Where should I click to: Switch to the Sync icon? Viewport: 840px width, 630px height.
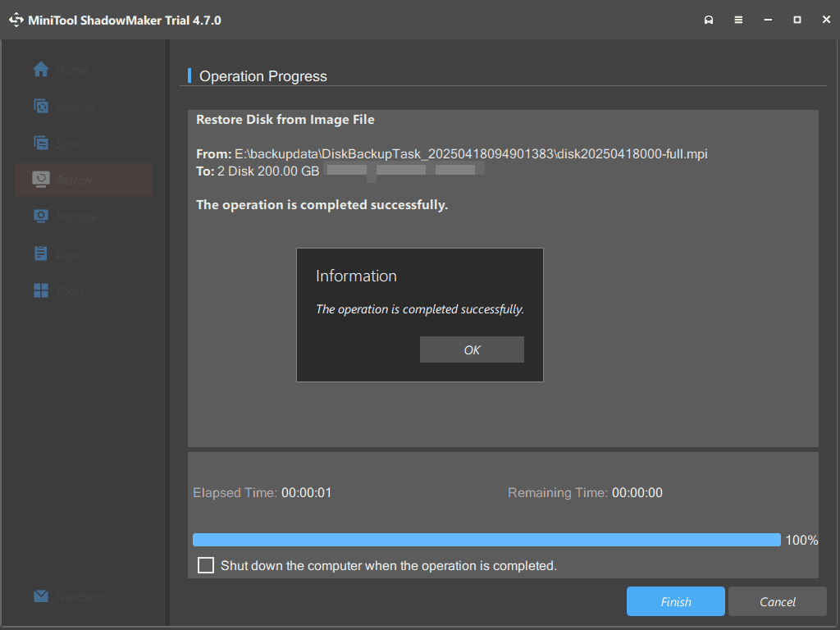(x=40, y=144)
